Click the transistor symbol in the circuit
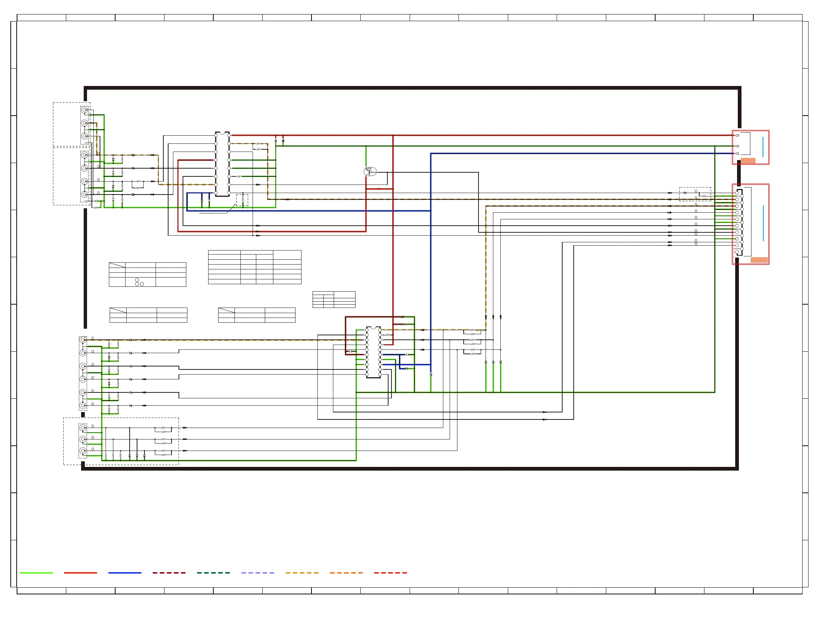840x624 pixels. pos(370,172)
